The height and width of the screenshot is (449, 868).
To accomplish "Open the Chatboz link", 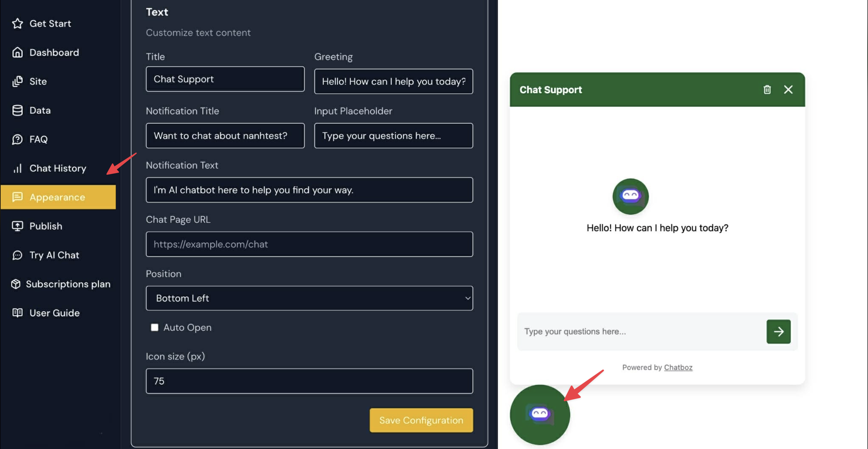I will 678,367.
